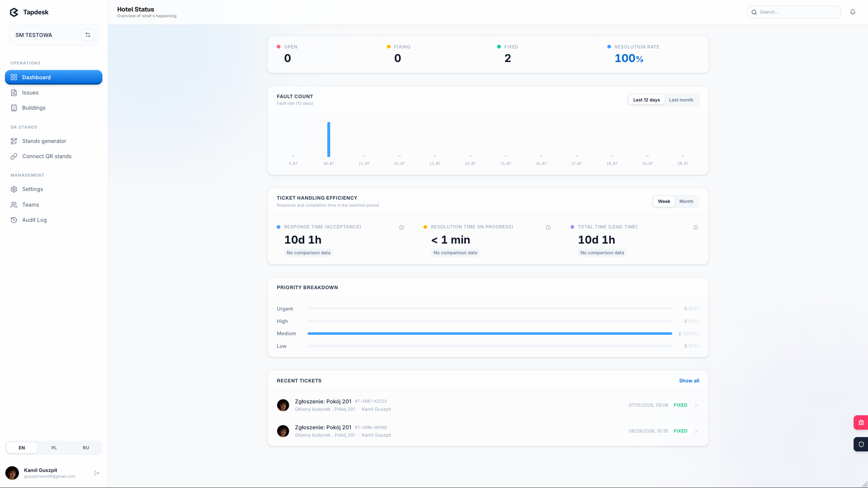Click info icon for Response Time
The width and height of the screenshot is (868, 488).
[x=401, y=227]
